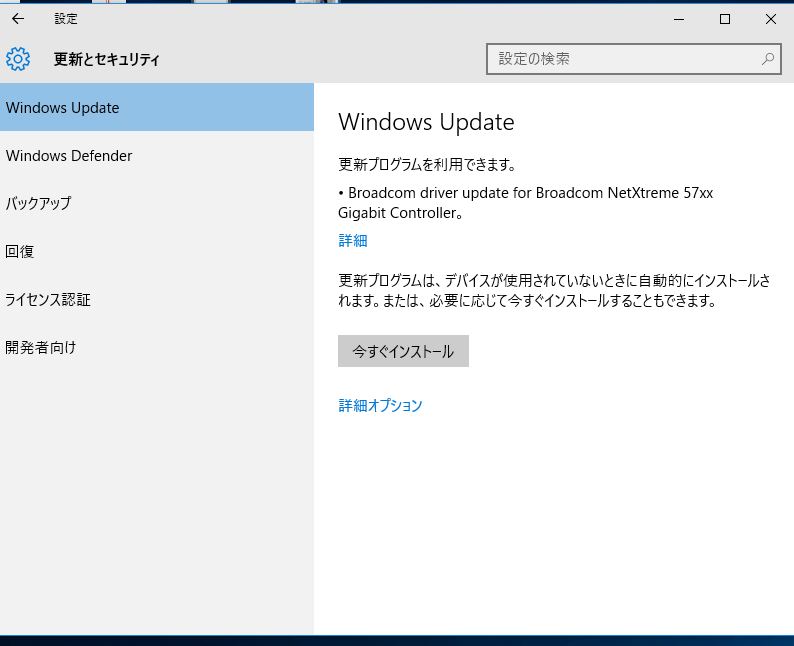Click the 更新とセキュリティ header title
Screen dimensions: 794x646
[106, 59]
